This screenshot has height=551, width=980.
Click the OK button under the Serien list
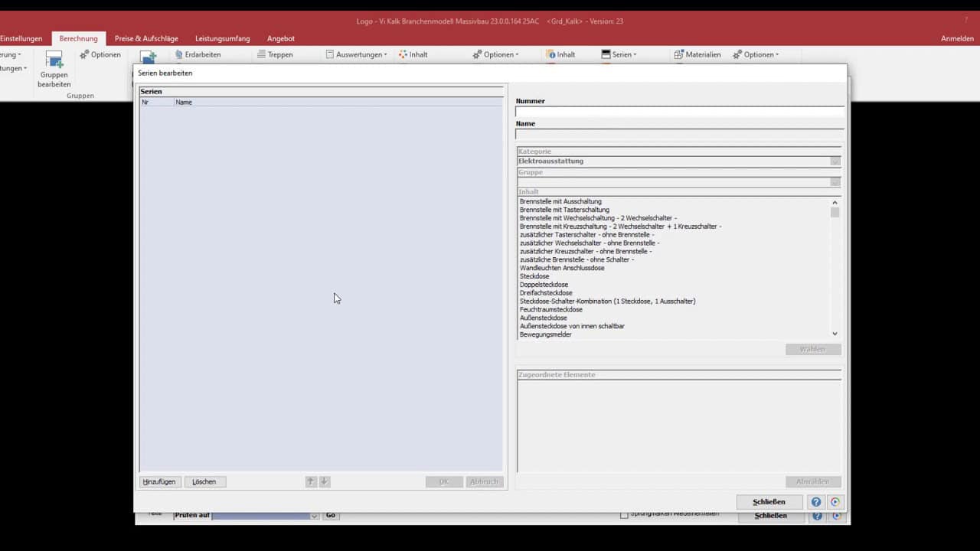coord(444,481)
